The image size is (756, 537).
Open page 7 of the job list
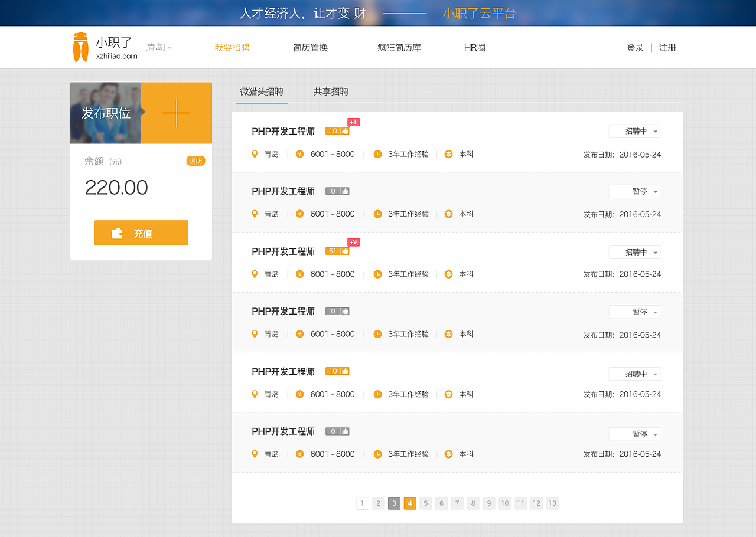(x=458, y=503)
